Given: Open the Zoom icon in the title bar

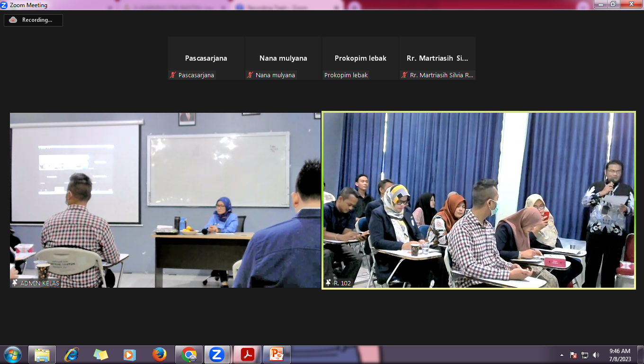Looking at the screenshot, I should click(x=4, y=5).
